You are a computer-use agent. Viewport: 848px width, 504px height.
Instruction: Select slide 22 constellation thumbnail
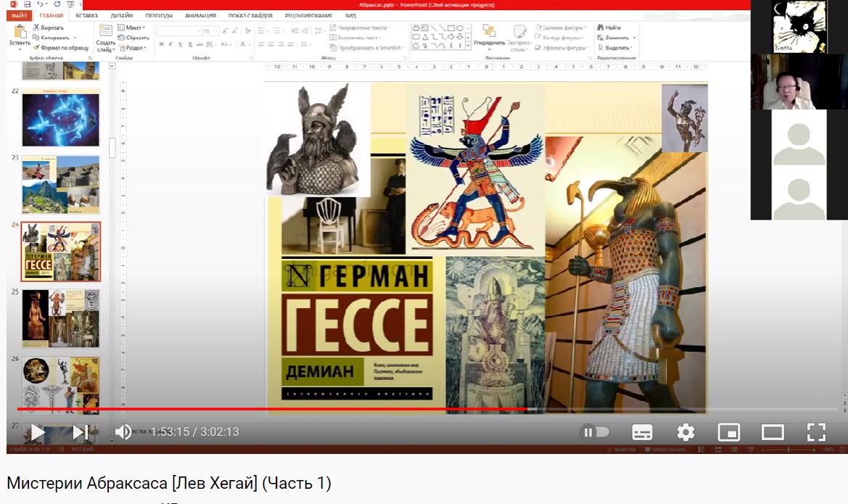tap(61, 117)
